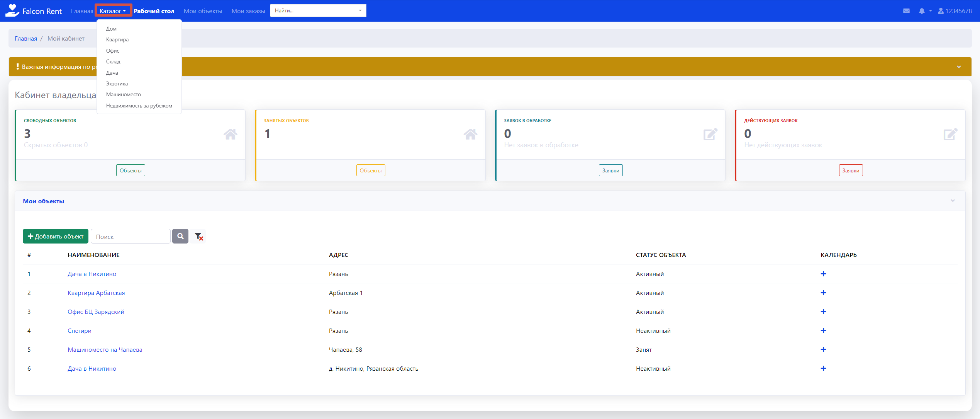
Task: Open the messages envelope icon
Action: coord(906,11)
